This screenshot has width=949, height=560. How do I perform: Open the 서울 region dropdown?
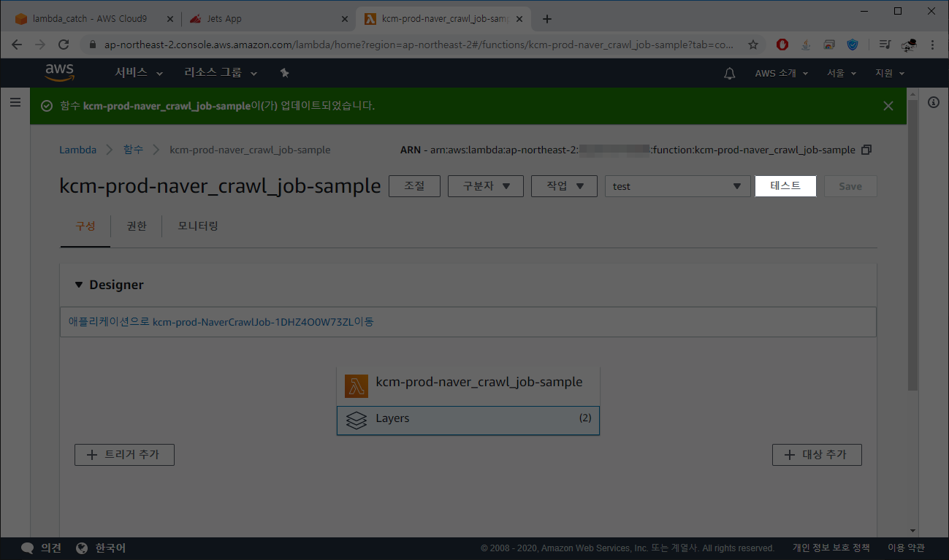[842, 73]
